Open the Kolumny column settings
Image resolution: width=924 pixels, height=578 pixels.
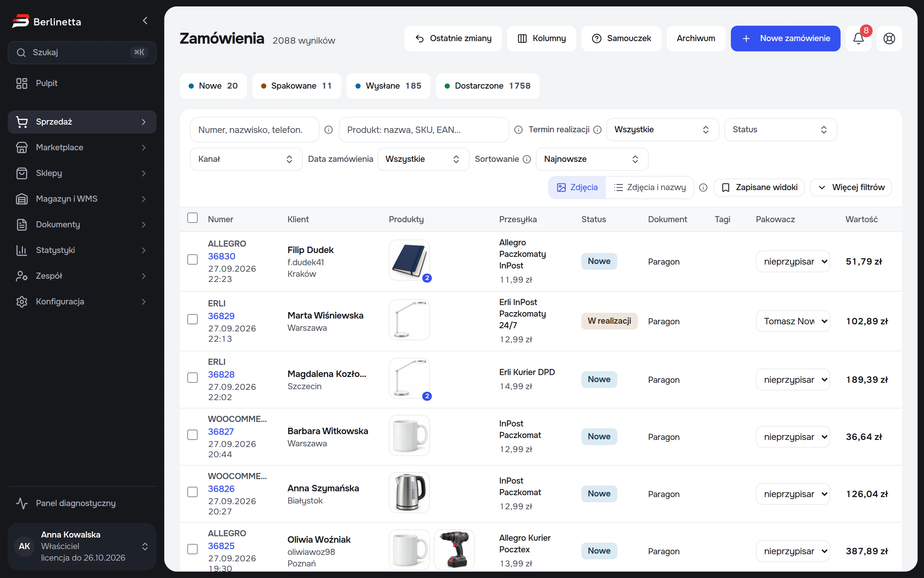click(542, 38)
